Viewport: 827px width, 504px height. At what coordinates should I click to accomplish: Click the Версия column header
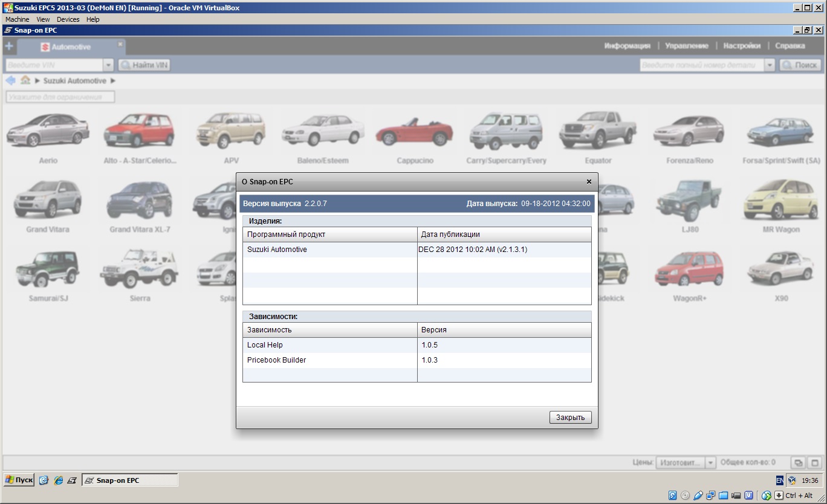(504, 330)
